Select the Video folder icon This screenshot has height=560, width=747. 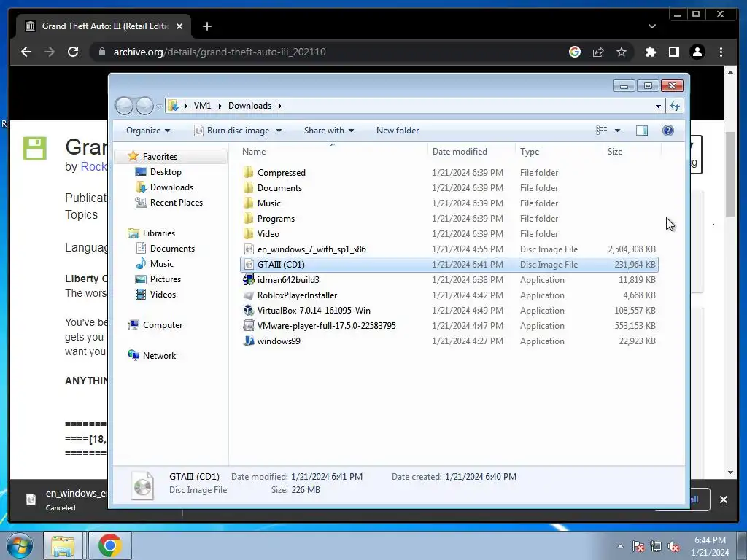click(x=248, y=233)
